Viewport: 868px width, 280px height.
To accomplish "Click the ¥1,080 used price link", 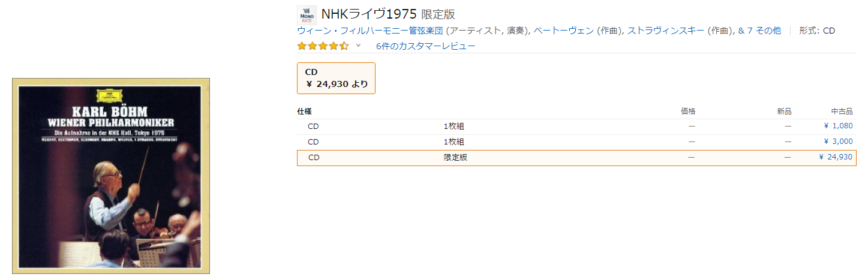I will (838, 126).
